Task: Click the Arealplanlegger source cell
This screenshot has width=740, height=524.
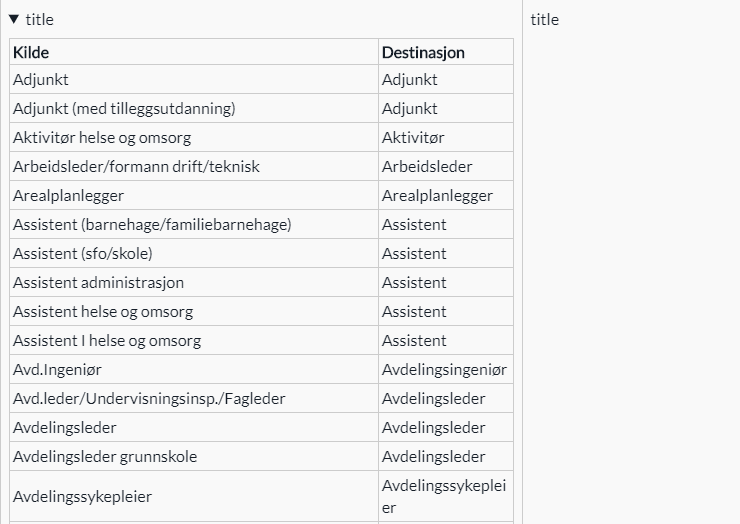Action: [x=69, y=196]
